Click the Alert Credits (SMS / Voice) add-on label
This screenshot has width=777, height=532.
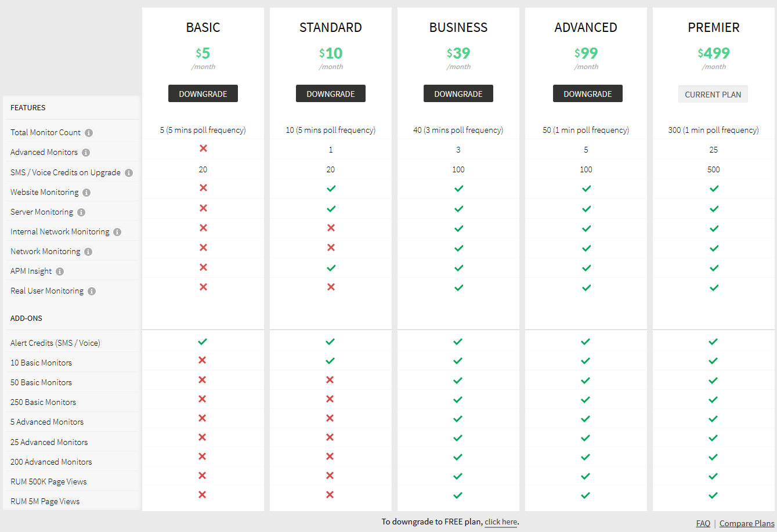click(55, 343)
